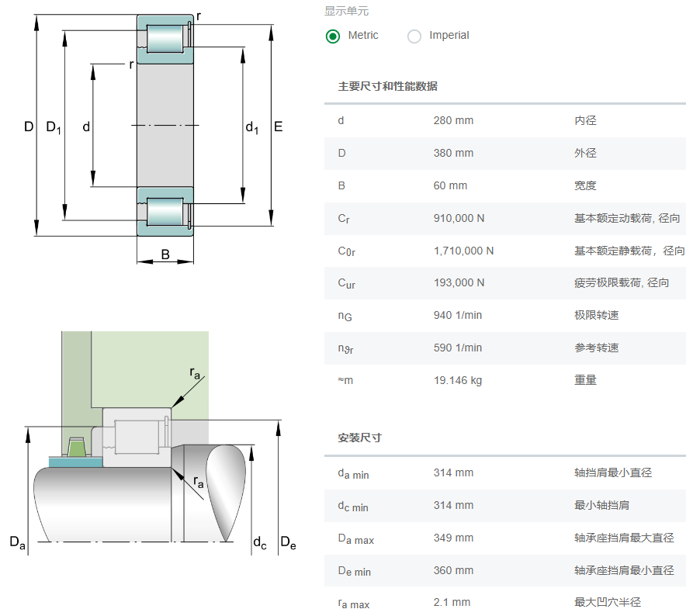Click the 280 mm inner diameter value

coord(453,120)
